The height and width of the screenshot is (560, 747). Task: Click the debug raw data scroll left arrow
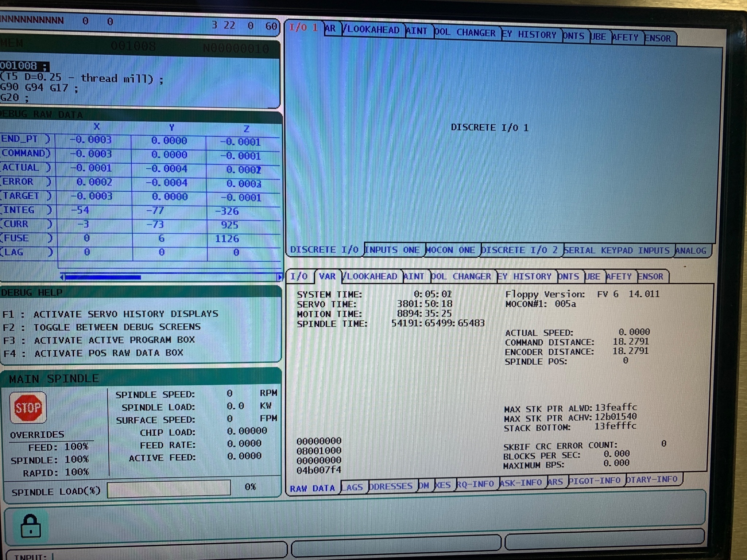click(x=62, y=277)
